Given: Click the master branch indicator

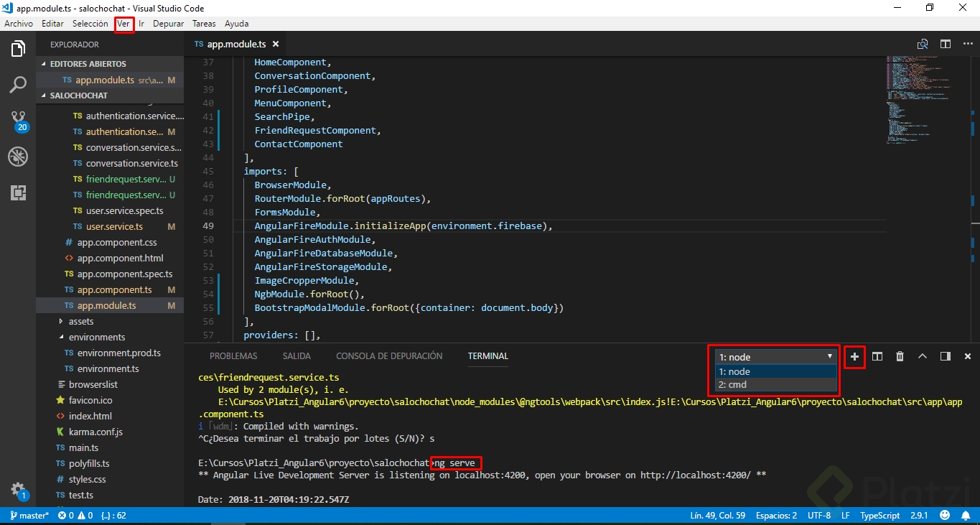Looking at the screenshot, I should click(28, 515).
